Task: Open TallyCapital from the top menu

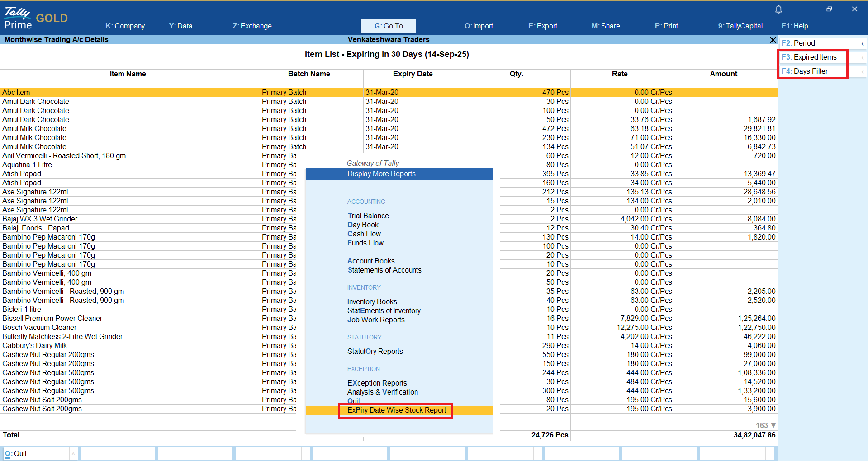Action: coord(740,26)
